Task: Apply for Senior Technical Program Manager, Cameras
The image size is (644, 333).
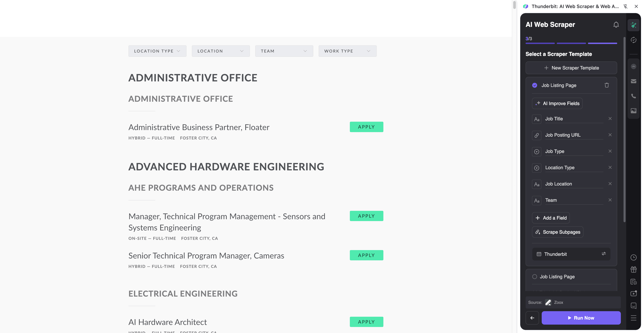Action: coord(366,255)
